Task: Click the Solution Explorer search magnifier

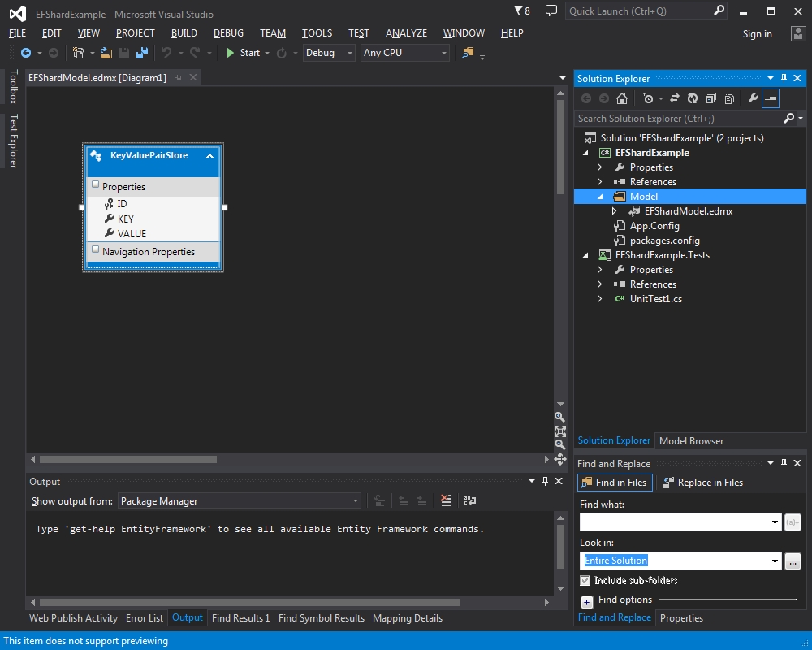Action: [788, 118]
